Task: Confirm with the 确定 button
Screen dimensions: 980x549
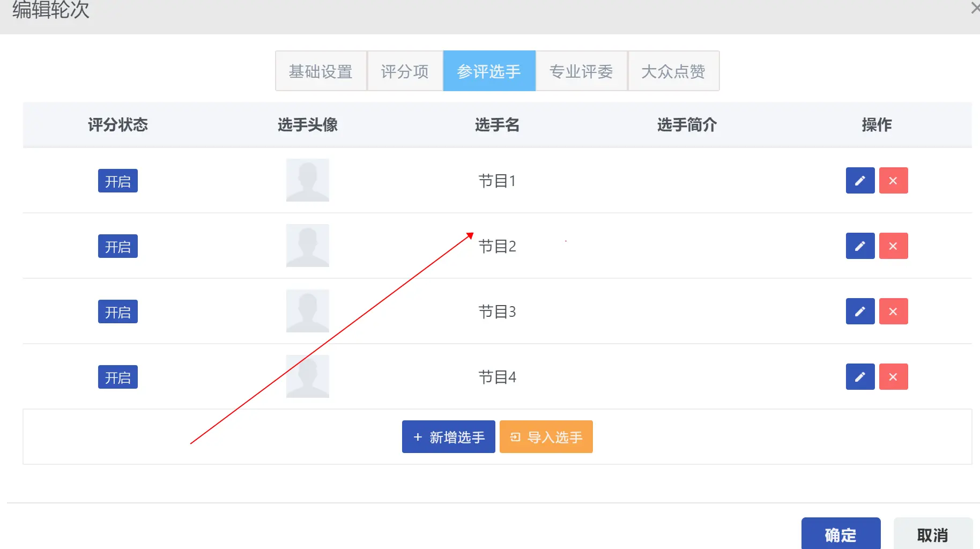Action: point(841,534)
